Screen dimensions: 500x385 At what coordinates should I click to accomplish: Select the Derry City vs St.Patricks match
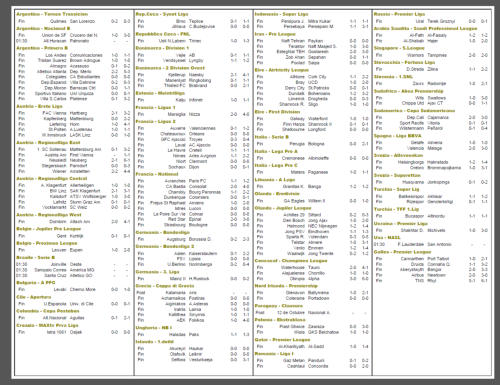[312, 88]
